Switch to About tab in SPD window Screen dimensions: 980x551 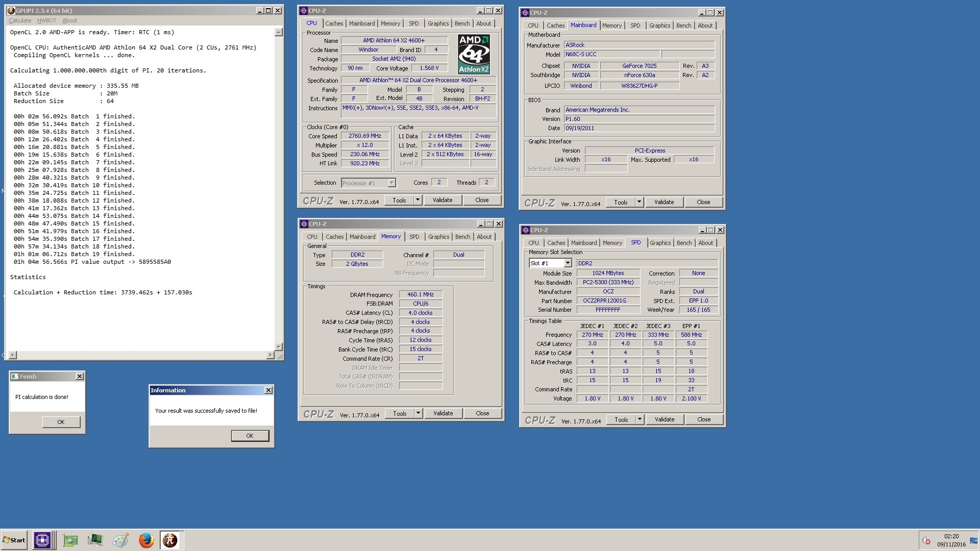tap(705, 243)
